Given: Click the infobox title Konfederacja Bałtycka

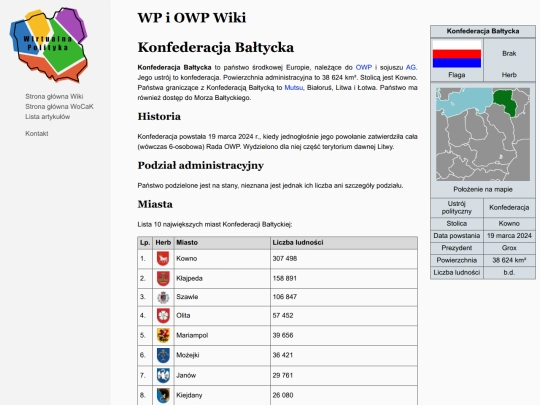Looking at the screenshot, I should (483, 31).
